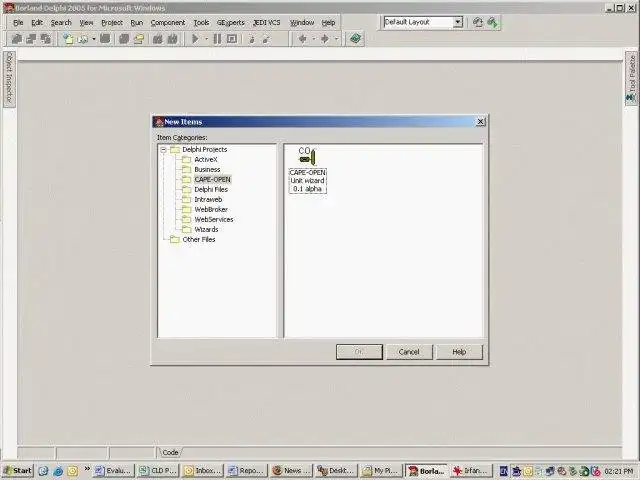
Task: Open the View menu
Action: [x=86, y=23]
